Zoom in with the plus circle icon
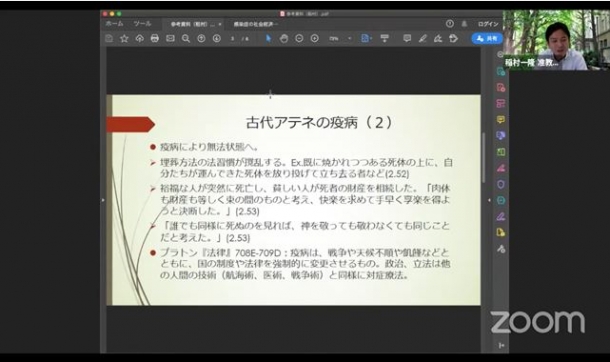610x362 pixels. click(x=315, y=38)
